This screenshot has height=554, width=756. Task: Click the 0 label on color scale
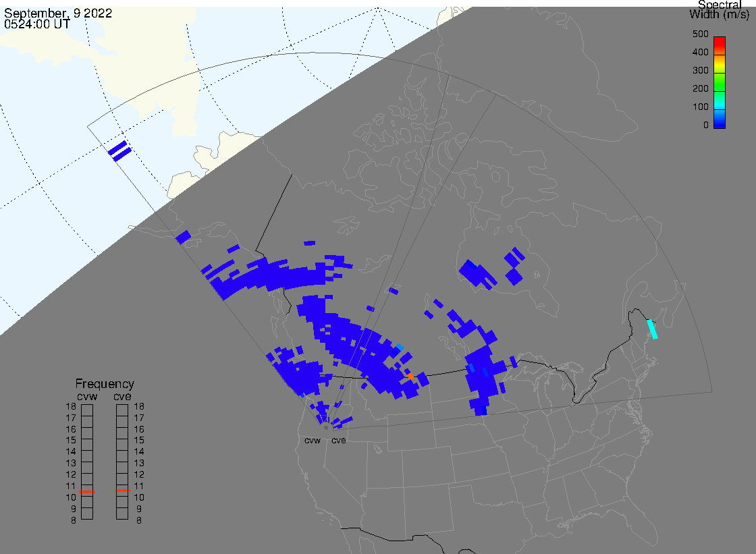(706, 126)
